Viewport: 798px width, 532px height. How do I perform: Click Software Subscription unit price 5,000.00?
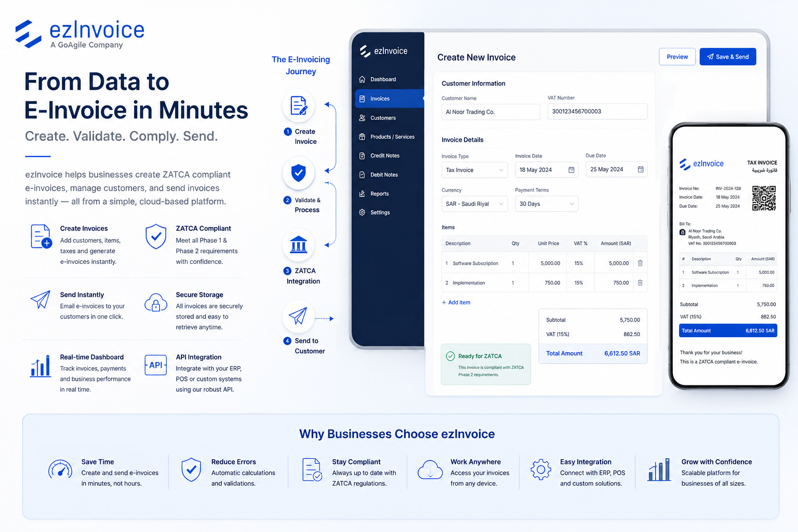pyautogui.click(x=550, y=263)
